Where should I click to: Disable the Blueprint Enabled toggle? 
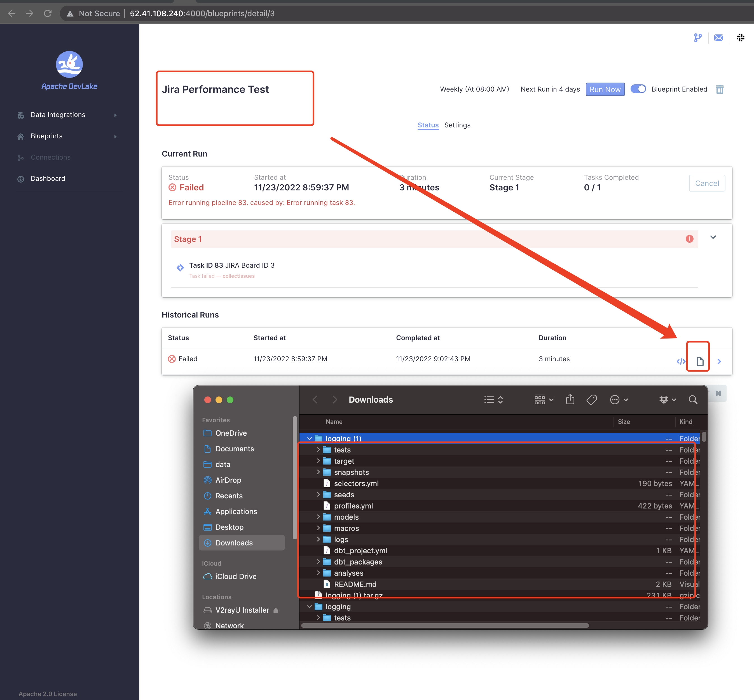(x=638, y=89)
